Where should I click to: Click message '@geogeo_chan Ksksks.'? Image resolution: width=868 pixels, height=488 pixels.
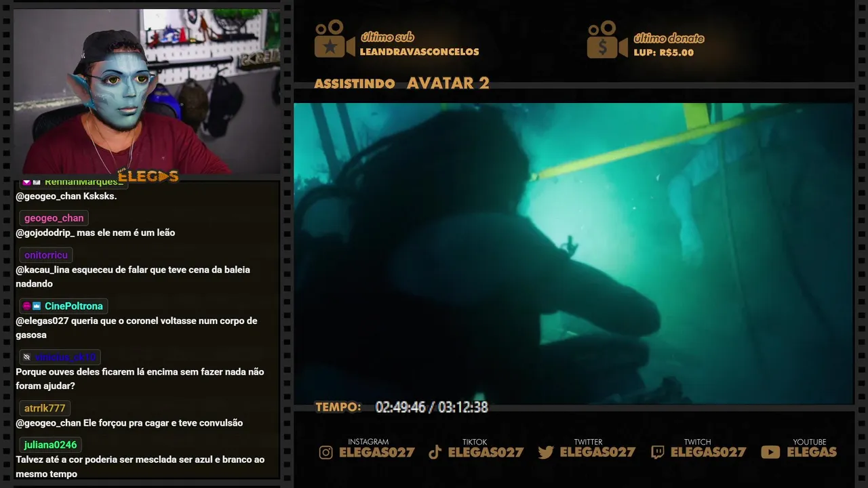tap(66, 196)
